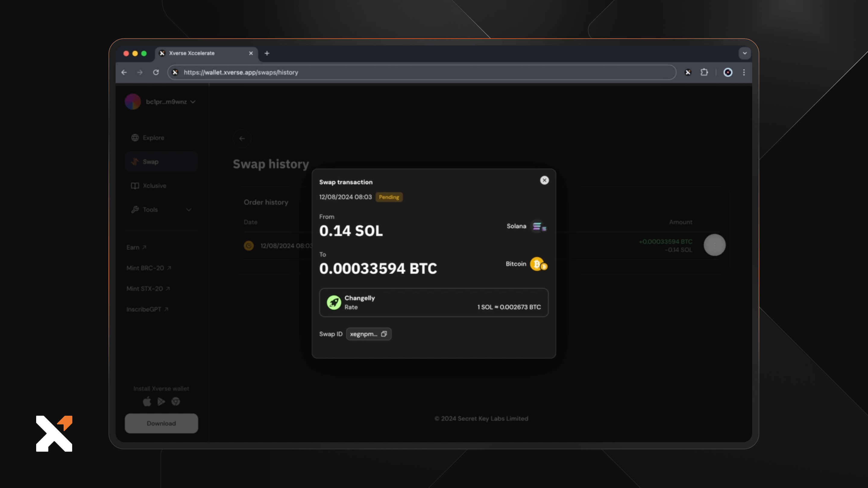Image resolution: width=868 pixels, height=488 pixels.
Task: Select the Xverse Xccelerate tab
Action: point(206,53)
